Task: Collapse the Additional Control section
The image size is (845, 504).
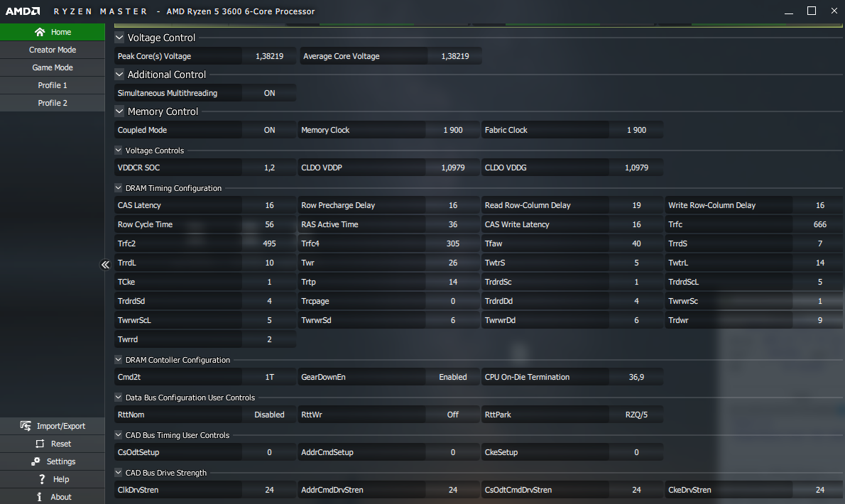Action: tap(119, 75)
